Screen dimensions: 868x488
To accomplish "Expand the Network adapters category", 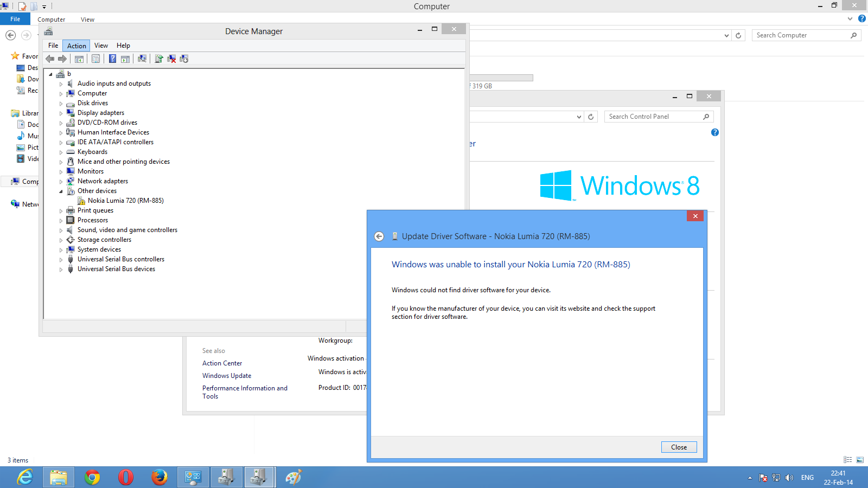I will (61, 182).
